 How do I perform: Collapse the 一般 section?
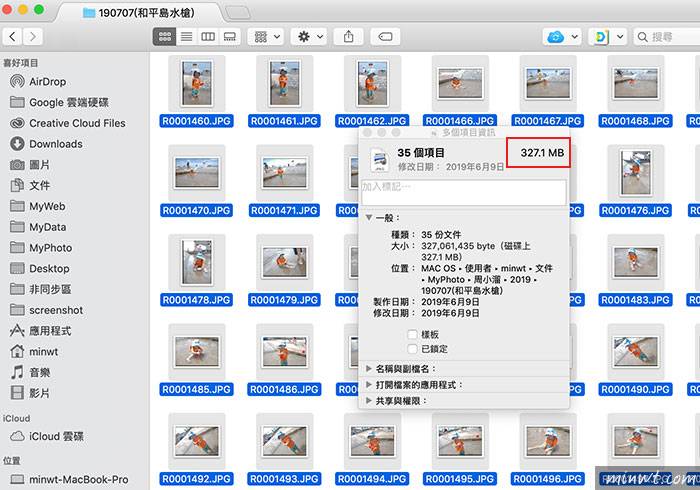368,217
